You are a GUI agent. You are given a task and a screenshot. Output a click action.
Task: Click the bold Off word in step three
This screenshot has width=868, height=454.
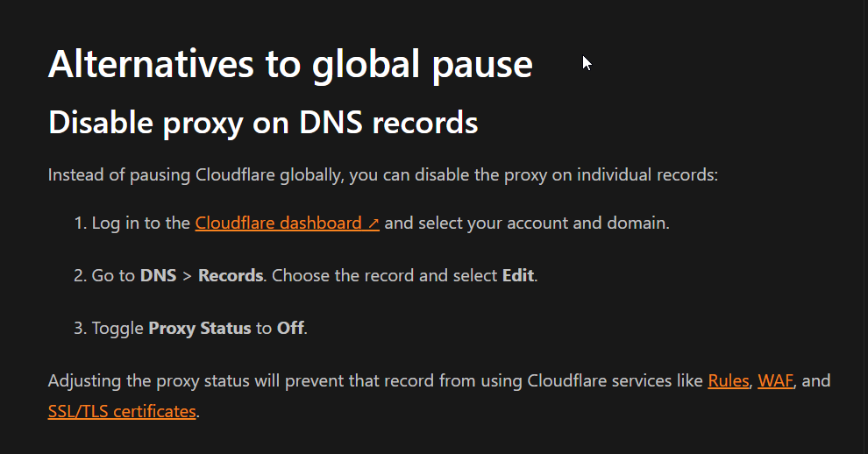(x=290, y=329)
